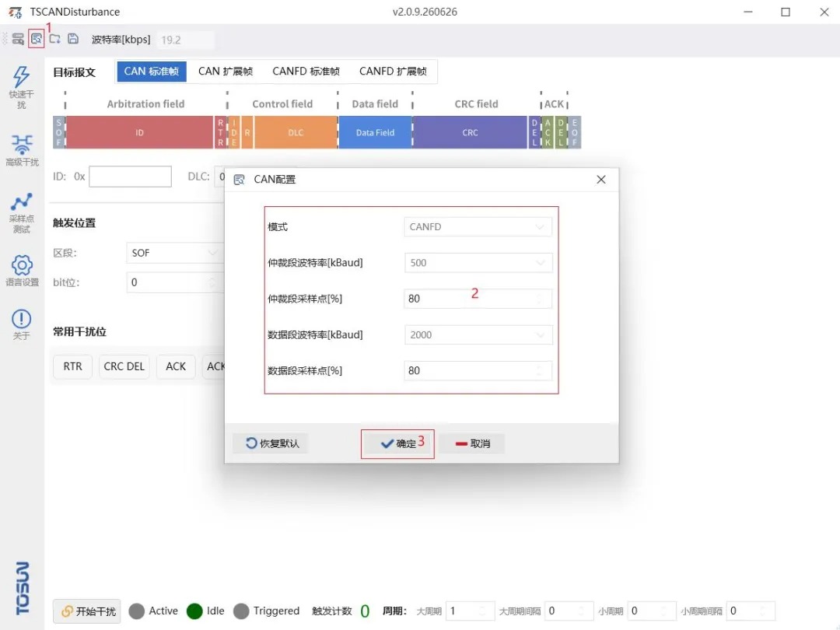Screen dimensions: 840x630
Task: Click the gray Active status indicator
Action: [137, 611]
